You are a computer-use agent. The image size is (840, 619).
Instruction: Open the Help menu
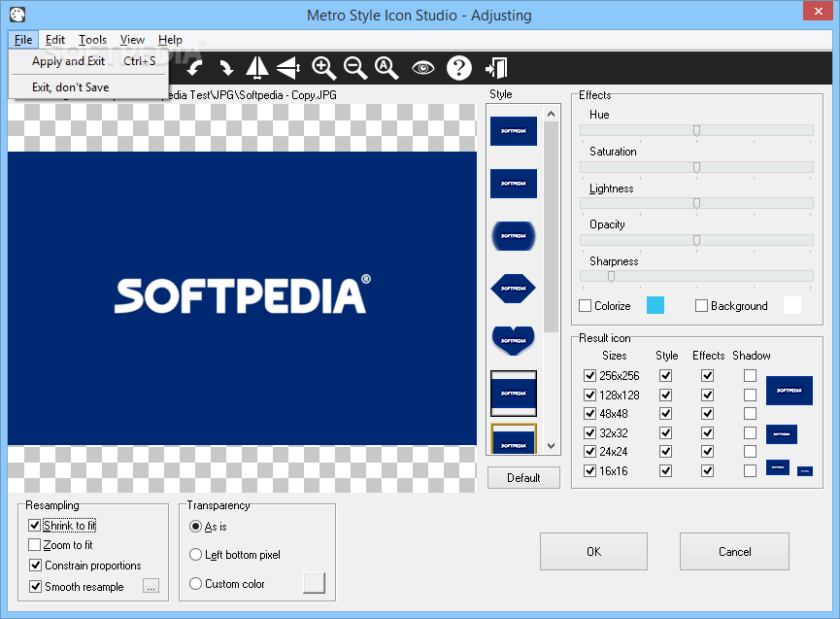click(170, 40)
